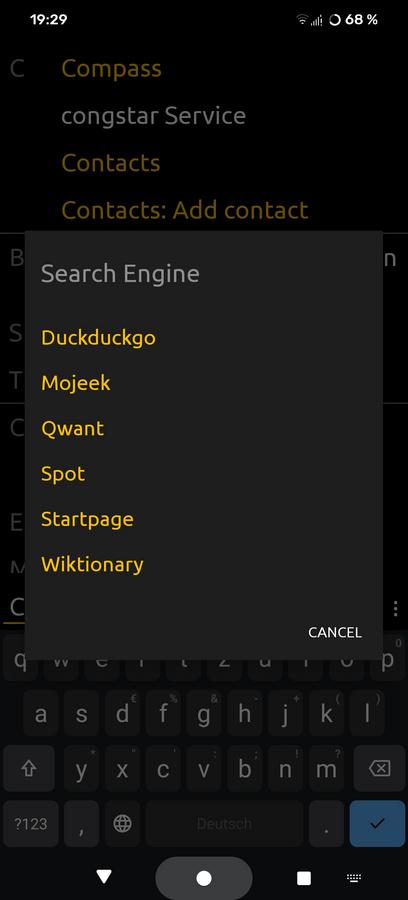Tap the keyboard backspace icon
The height and width of the screenshot is (900, 408).
(379, 769)
